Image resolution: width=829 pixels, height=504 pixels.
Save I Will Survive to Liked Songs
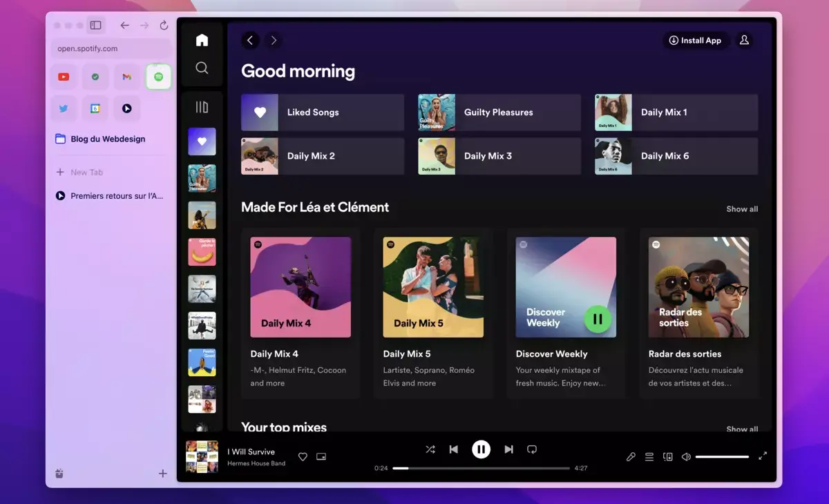pos(303,457)
